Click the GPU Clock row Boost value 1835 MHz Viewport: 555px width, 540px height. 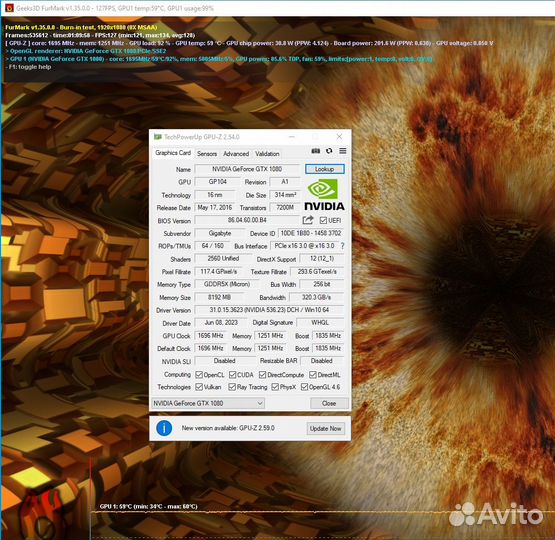[x=328, y=335]
